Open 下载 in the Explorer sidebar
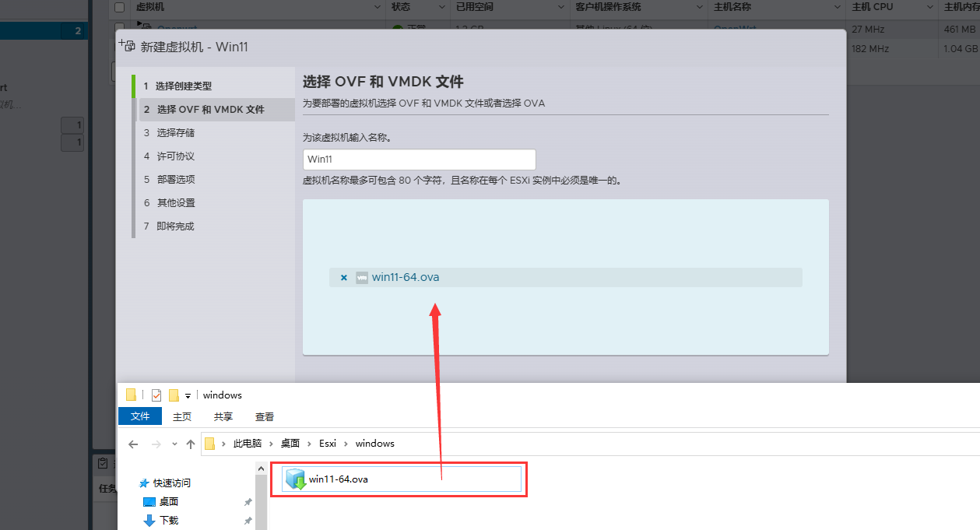This screenshot has width=980, height=530. 169,521
